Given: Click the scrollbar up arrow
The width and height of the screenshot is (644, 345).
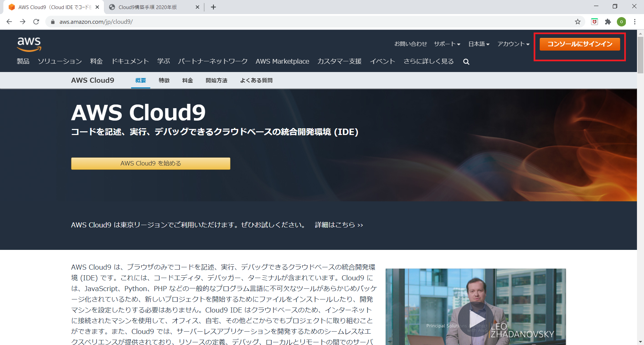Looking at the screenshot, I should [640, 33].
